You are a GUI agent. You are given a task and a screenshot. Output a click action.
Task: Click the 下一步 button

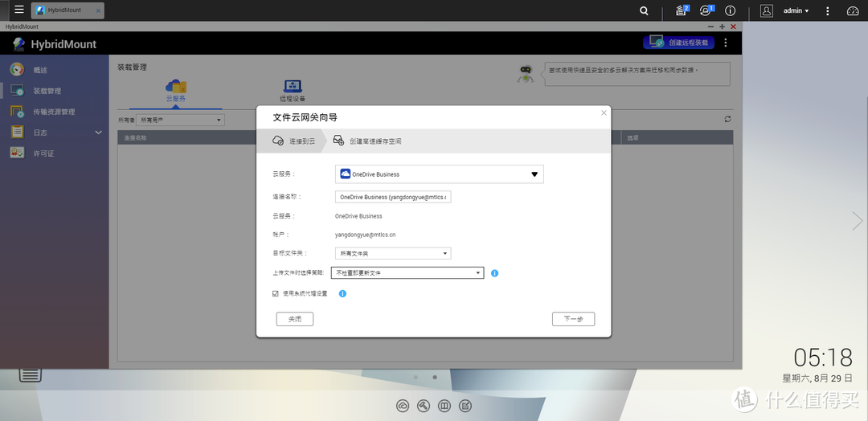[574, 319]
